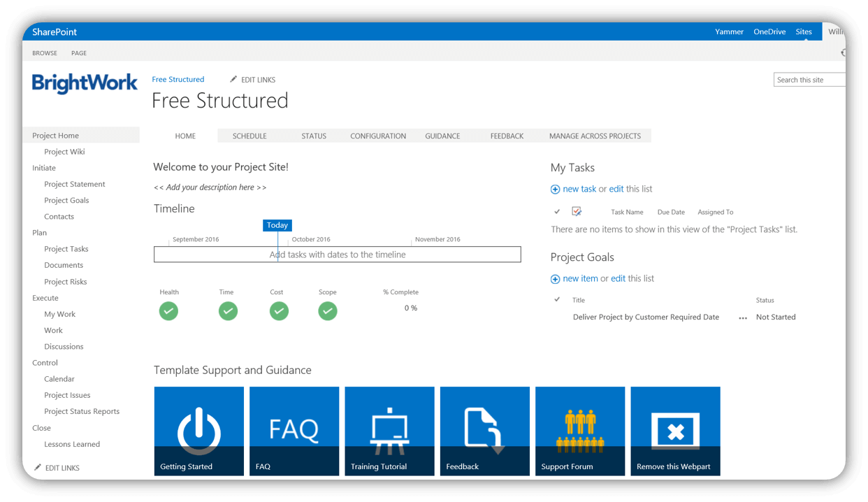Click the green Health status indicator
This screenshot has height=502, width=868.
point(168,311)
